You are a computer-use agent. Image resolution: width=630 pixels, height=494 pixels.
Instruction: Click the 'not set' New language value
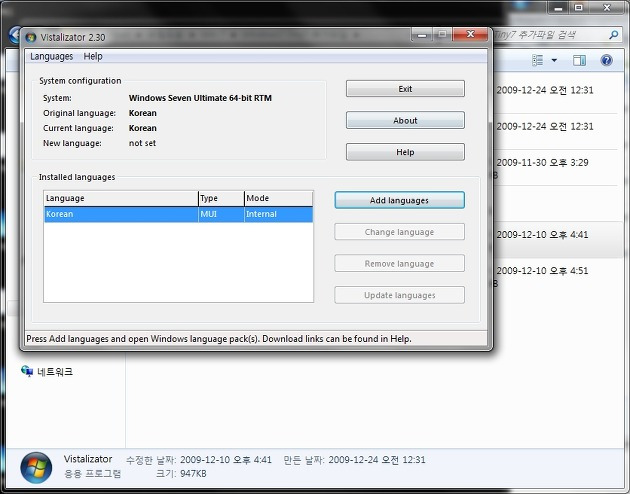tap(142, 143)
